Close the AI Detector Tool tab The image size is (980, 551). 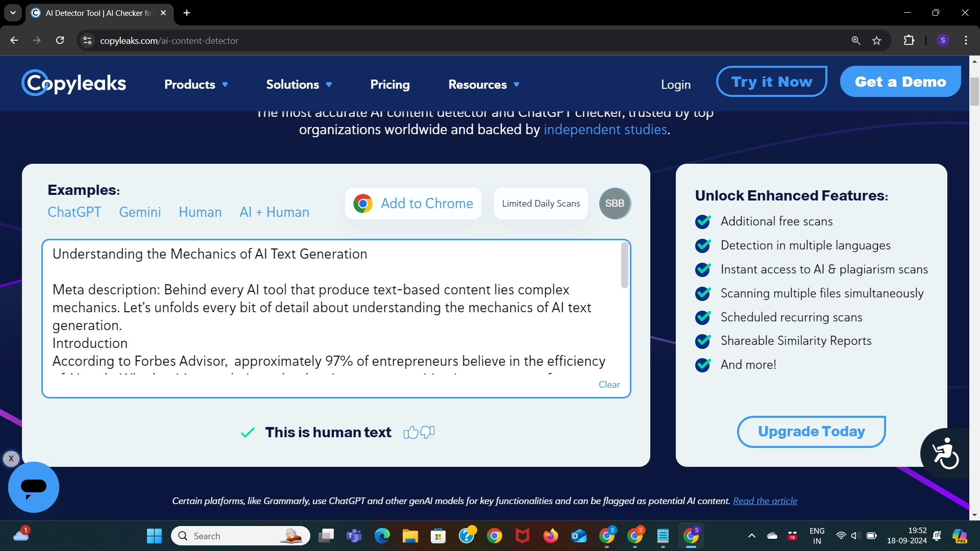pos(163,13)
